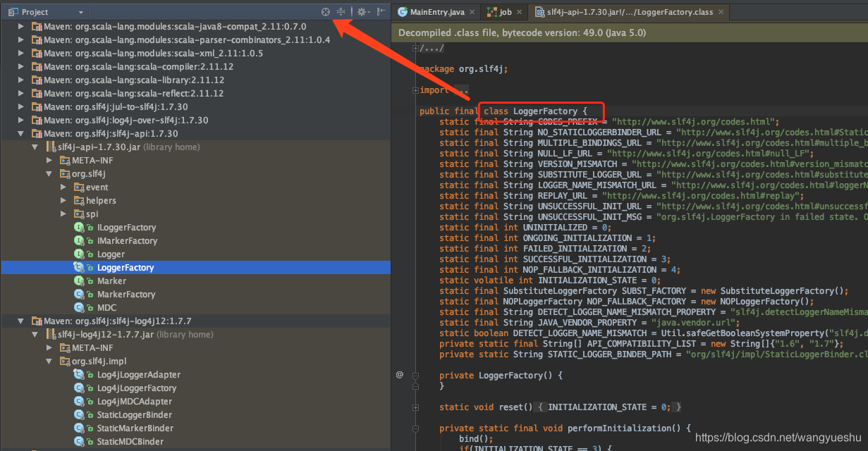Image resolution: width=868 pixels, height=451 pixels.
Task: Click the Log4jLoggerAdapter class icon
Action: 78,374
